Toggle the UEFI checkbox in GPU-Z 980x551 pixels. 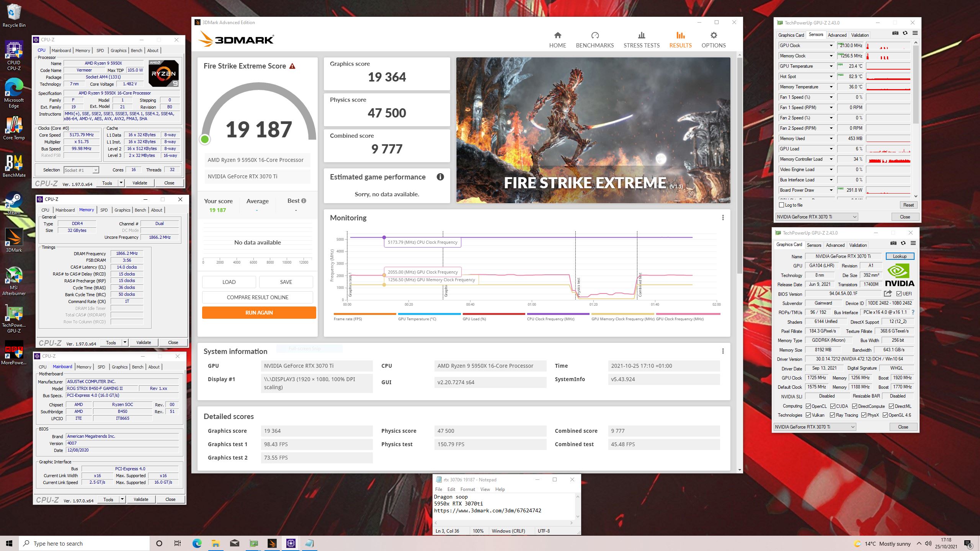click(899, 293)
